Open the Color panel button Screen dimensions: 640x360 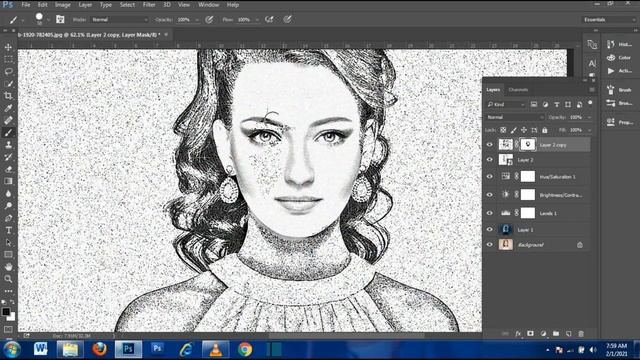[619, 58]
